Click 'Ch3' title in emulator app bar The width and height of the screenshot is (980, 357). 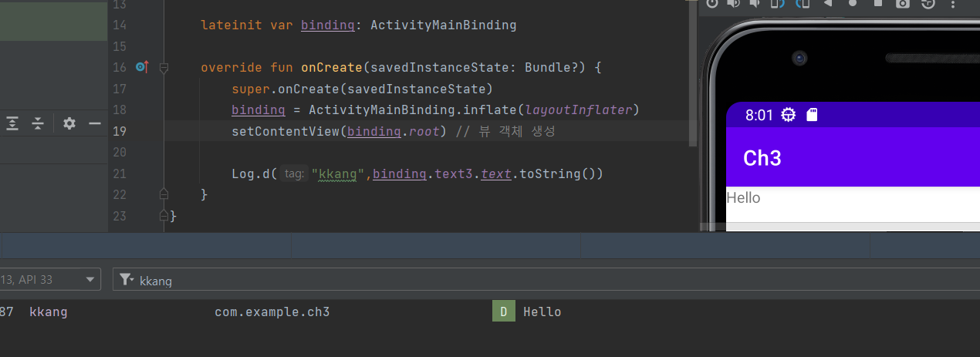(x=762, y=158)
